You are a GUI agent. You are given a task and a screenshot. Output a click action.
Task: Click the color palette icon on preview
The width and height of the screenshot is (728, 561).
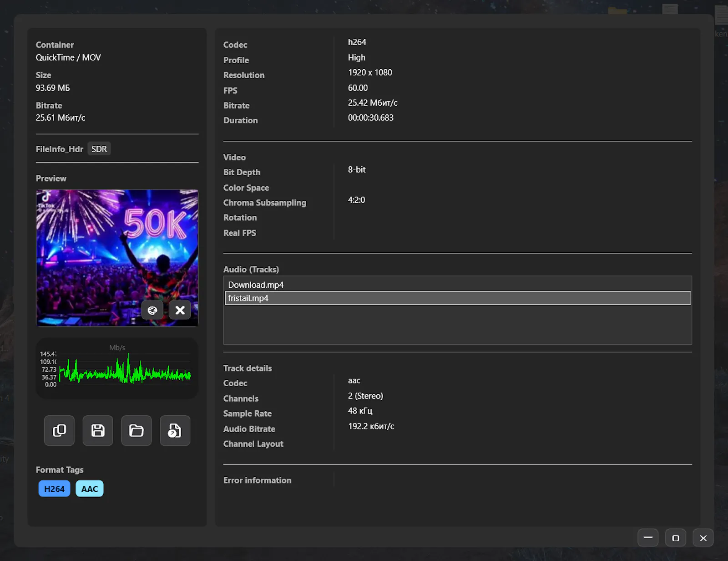152,310
